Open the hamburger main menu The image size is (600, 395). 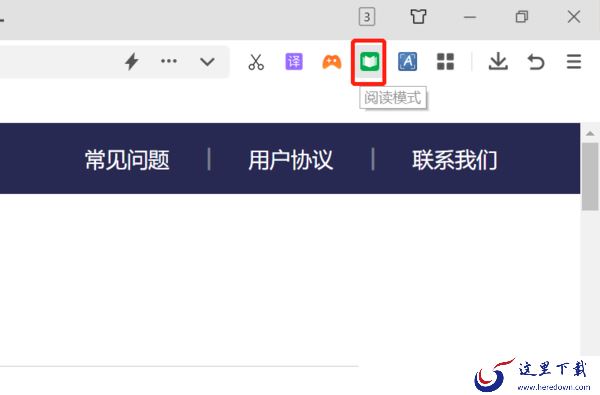(574, 62)
